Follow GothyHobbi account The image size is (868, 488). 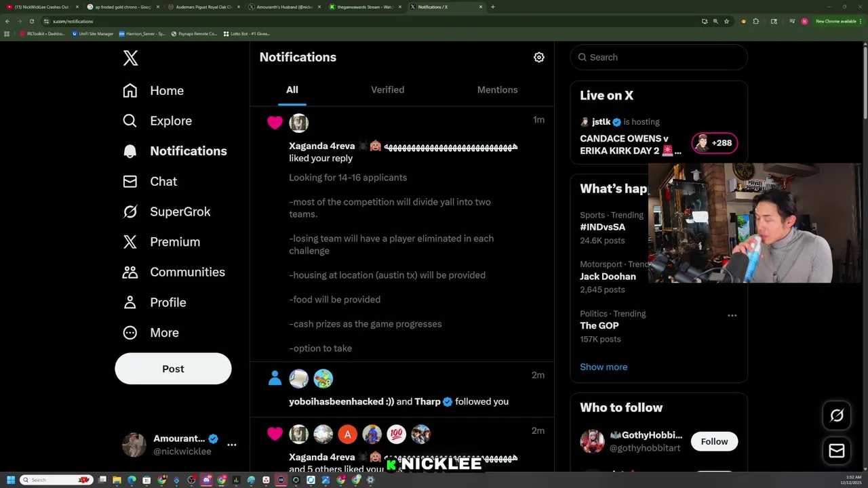pyautogui.click(x=714, y=441)
